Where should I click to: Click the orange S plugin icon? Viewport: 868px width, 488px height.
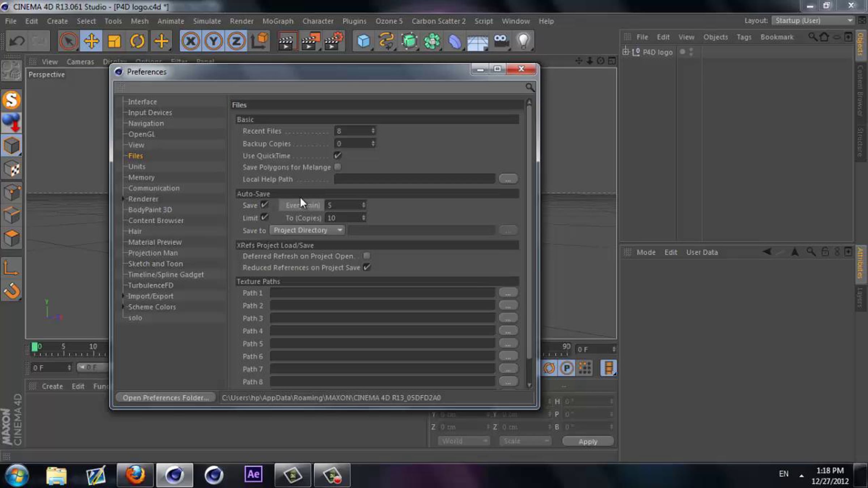(x=12, y=100)
